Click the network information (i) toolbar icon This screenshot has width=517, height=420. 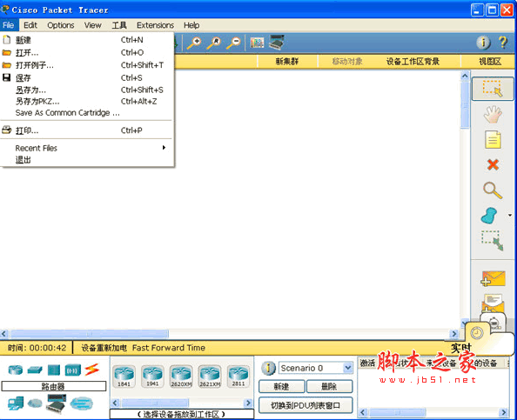(483, 43)
